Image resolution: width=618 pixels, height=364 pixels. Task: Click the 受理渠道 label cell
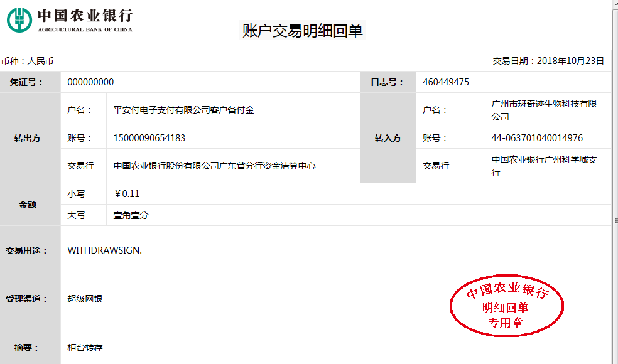(30, 299)
